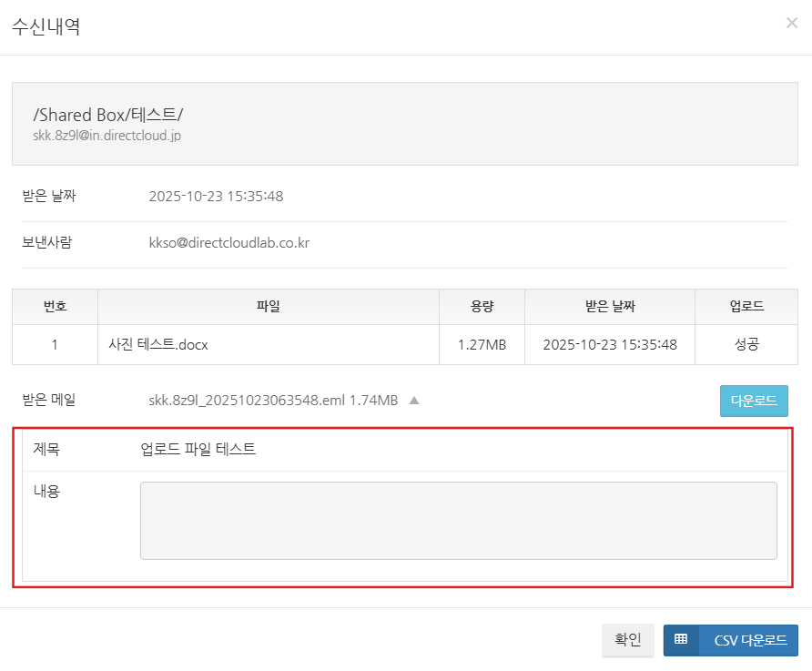Close the 수신내역 dialog with X
The width and height of the screenshot is (812, 671).
(x=791, y=24)
